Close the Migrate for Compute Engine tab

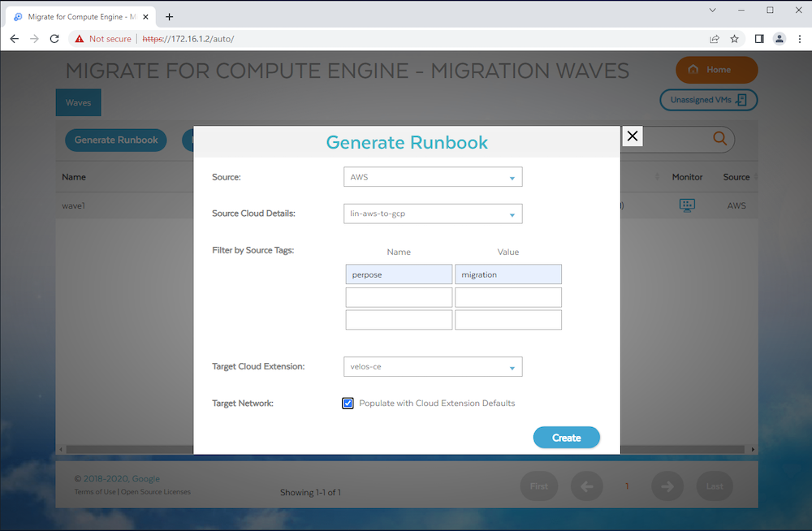tap(145, 16)
